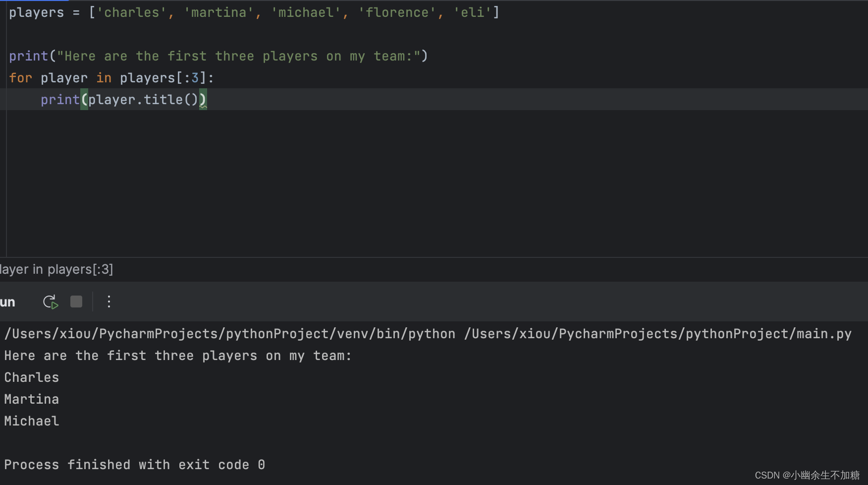Image resolution: width=868 pixels, height=485 pixels.
Task: Click the main.py path in the console
Action: click(x=657, y=334)
